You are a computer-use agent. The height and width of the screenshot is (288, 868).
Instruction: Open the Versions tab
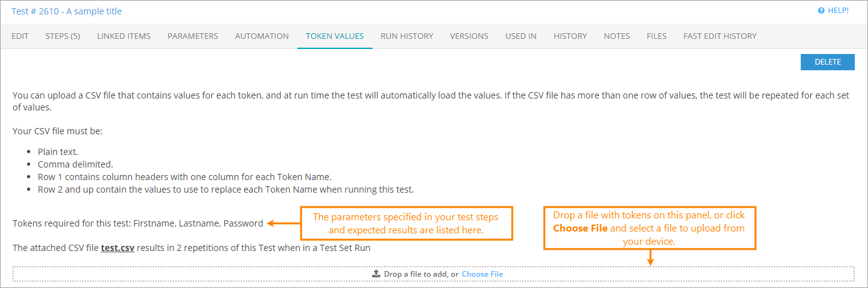pos(469,36)
